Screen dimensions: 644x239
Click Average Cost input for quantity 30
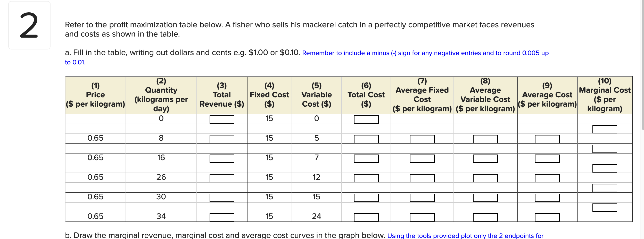[x=548, y=197]
